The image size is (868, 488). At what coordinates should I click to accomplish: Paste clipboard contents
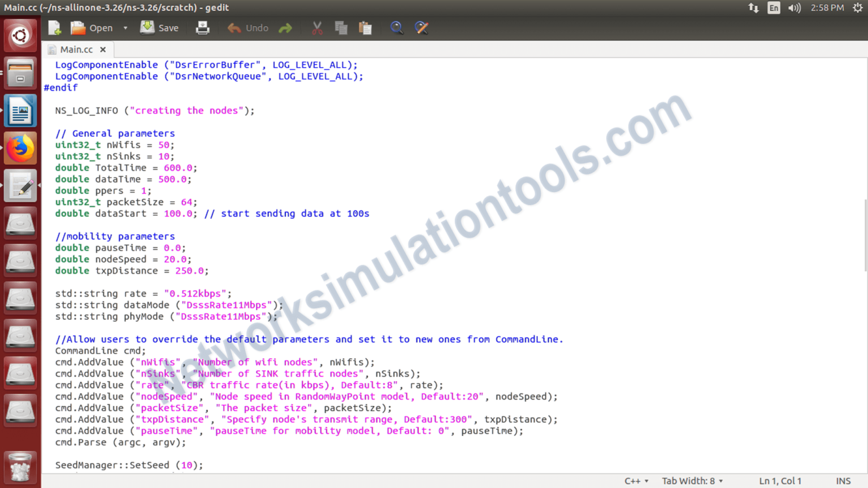point(365,27)
